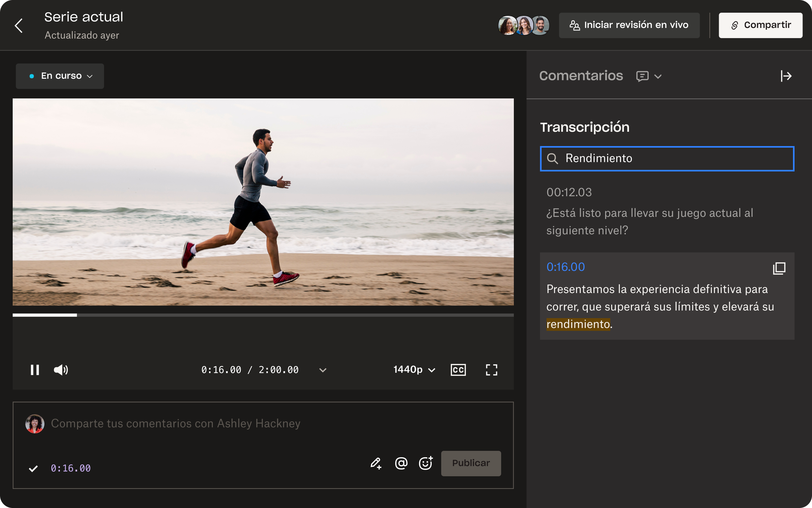The image size is (812, 508).
Task: Enter fullscreen mode
Action: click(x=492, y=370)
